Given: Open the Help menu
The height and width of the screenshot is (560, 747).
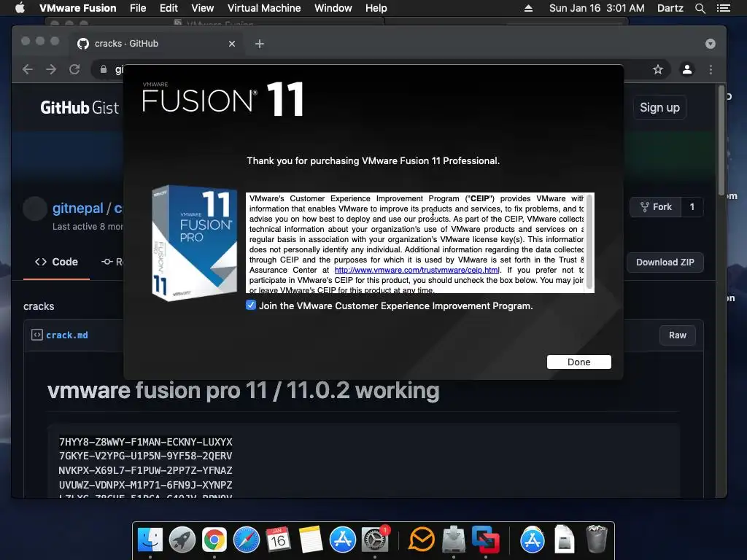Looking at the screenshot, I should (x=376, y=8).
